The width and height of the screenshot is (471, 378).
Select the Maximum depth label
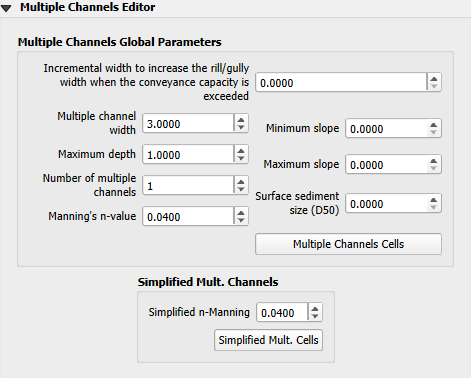pos(97,154)
